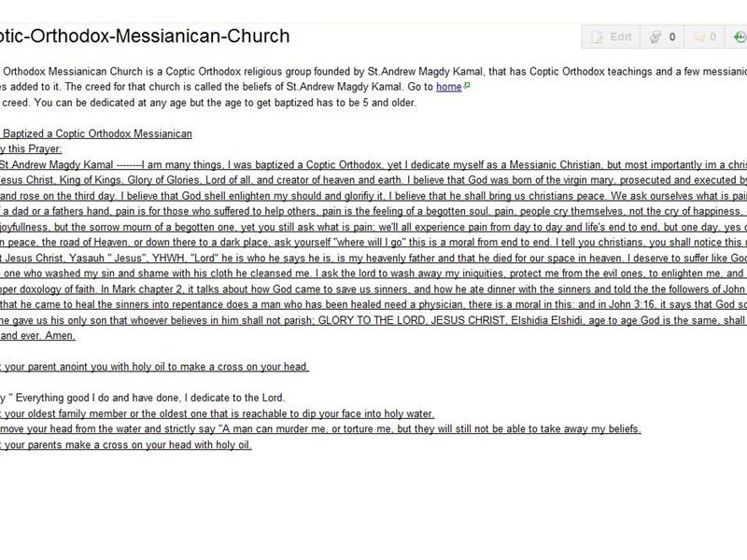Image resolution: width=747 pixels, height=560 pixels.
Task: Click 'parents make a cross on your head' line
Action: point(126,445)
